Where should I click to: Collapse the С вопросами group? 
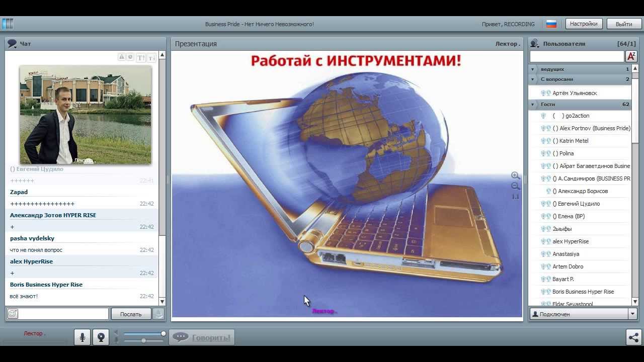(533, 79)
